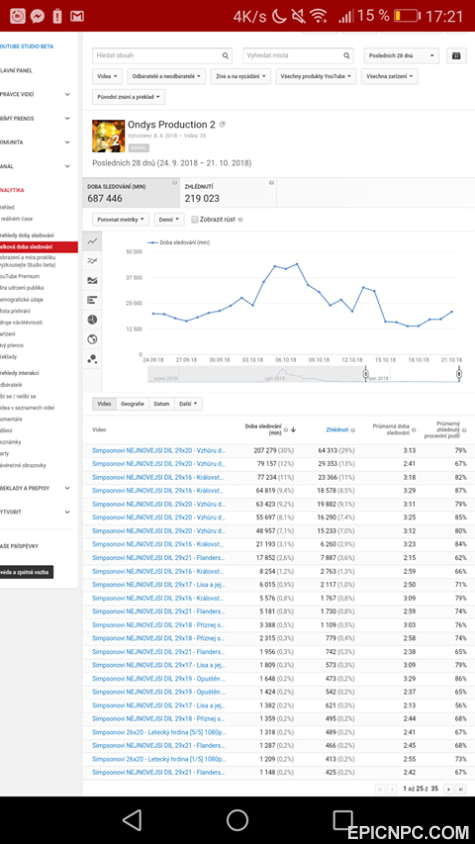Viewport: 475px width, 844px height.
Task: Open the map globe chart icon
Action: click(x=92, y=339)
